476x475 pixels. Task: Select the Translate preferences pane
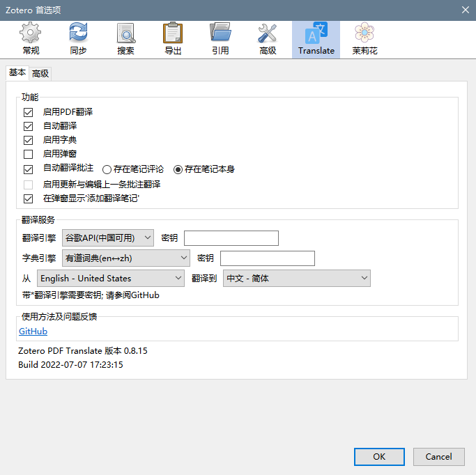pos(316,39)
